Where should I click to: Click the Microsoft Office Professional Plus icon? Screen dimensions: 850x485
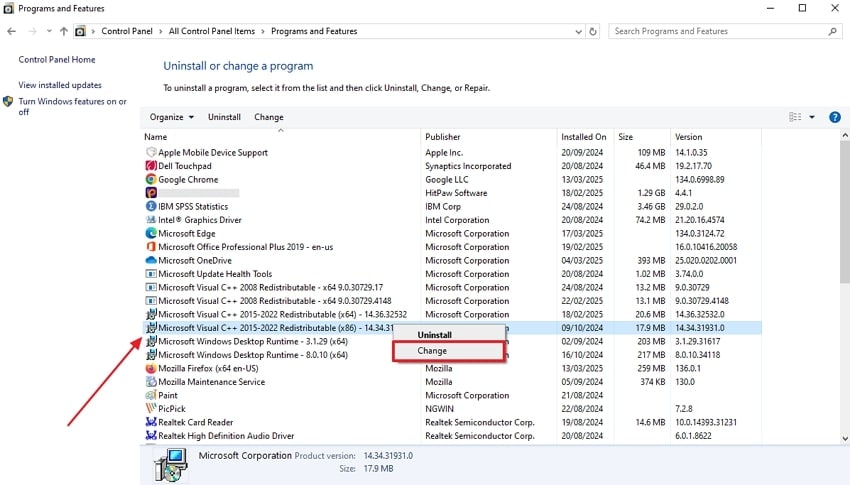coord(151,247)
